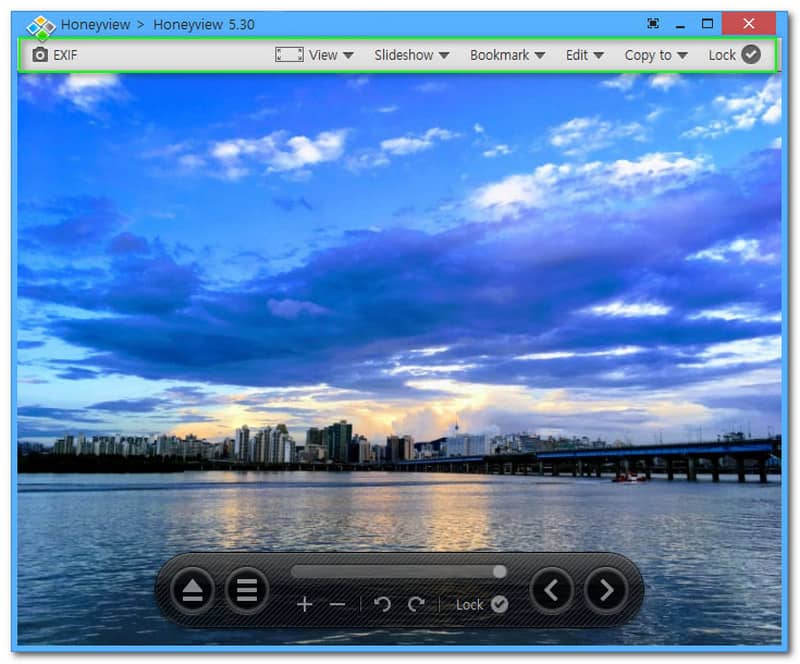Screen dimensions: 800x664
Task: Zoom in with the plus icon
Action: click(x=305, y=604)
